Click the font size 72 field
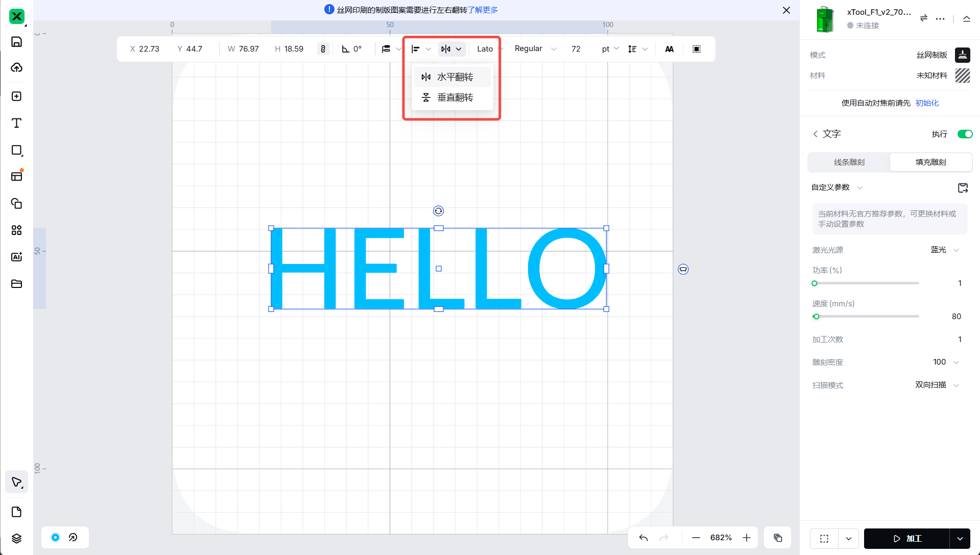Image resolution: width=980 pixels, height=555 pixels. (x=576, y=49)
